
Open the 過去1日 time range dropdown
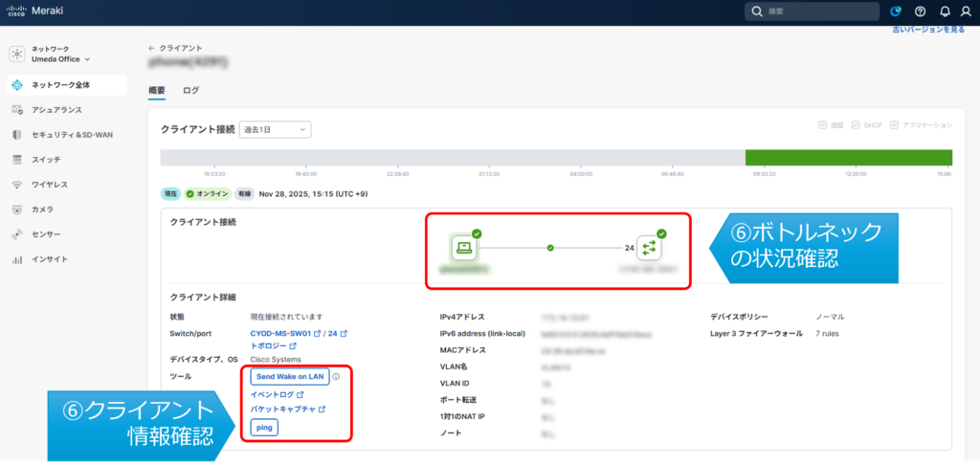(x=275, y=130)
